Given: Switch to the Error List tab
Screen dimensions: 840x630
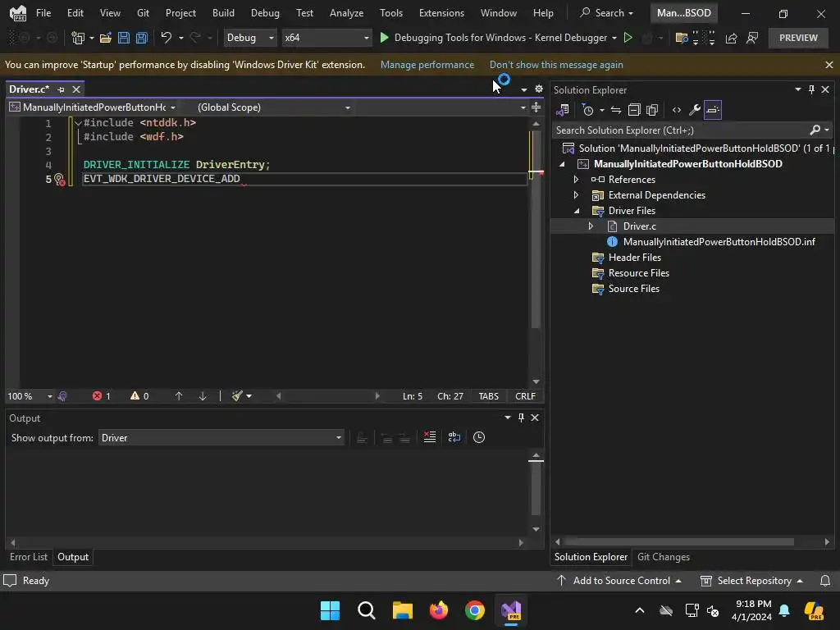Looking at the screenshot, I should (x=29, y=557).
